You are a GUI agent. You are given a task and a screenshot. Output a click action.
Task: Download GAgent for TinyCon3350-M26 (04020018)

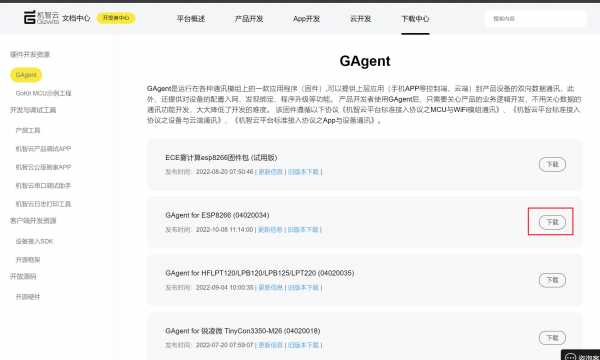pyautogui.click(x=552, y=338)
